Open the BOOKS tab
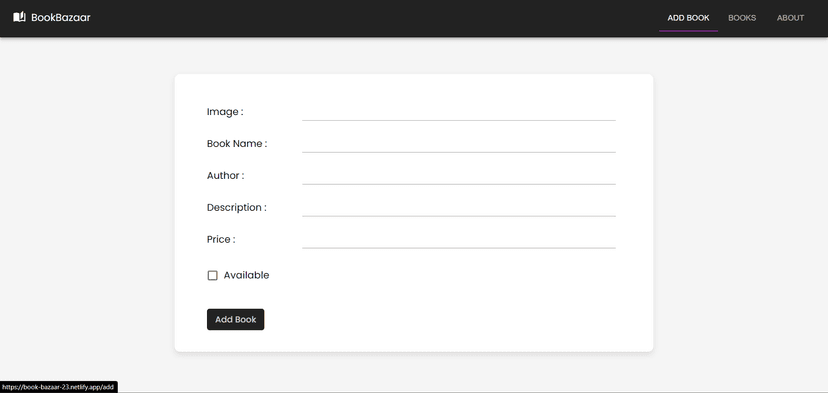 (742, 18)
